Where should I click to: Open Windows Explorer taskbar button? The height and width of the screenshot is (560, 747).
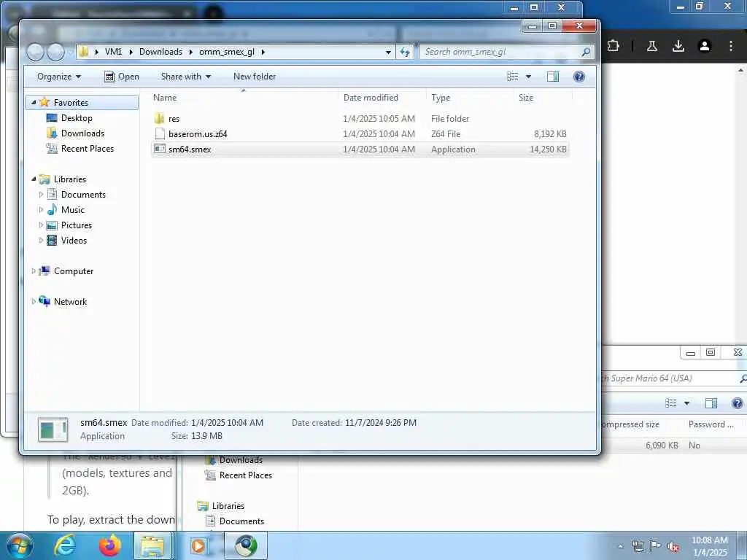[x=152, y=545]
